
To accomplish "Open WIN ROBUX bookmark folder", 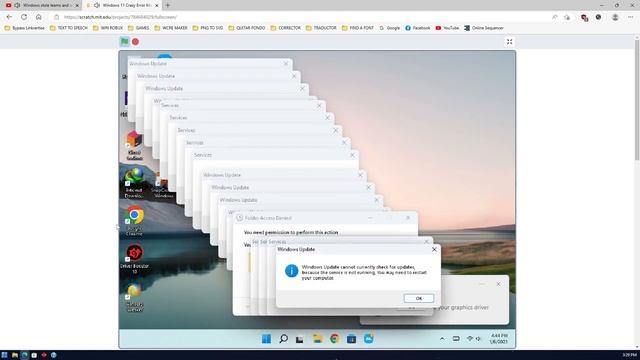I will pos(108,28).
